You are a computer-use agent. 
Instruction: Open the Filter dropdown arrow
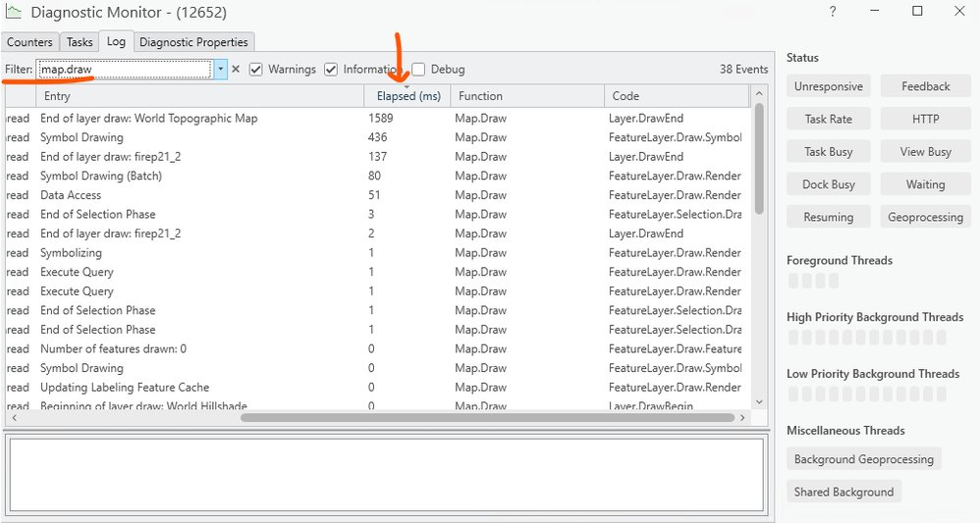pos(221,70)
